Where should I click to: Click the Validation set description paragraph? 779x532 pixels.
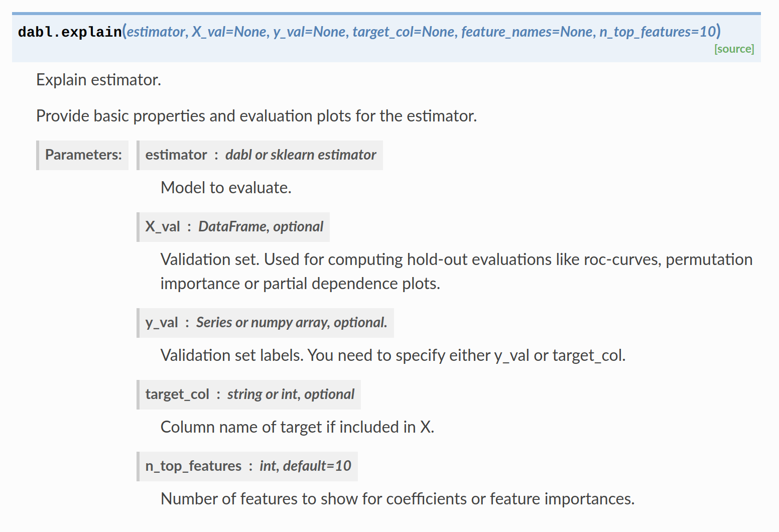(x=456, y=272)
